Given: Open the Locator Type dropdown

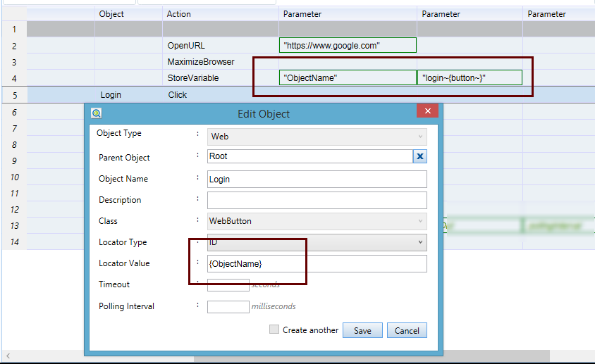Looking at the screenshot, I should click(x=317, y=242).
